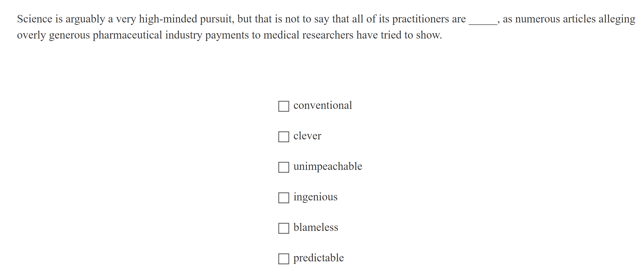Check the 'conventional' checkbox
The height and width of the screenshot is (278, 644).
click(x=283, y=106)
